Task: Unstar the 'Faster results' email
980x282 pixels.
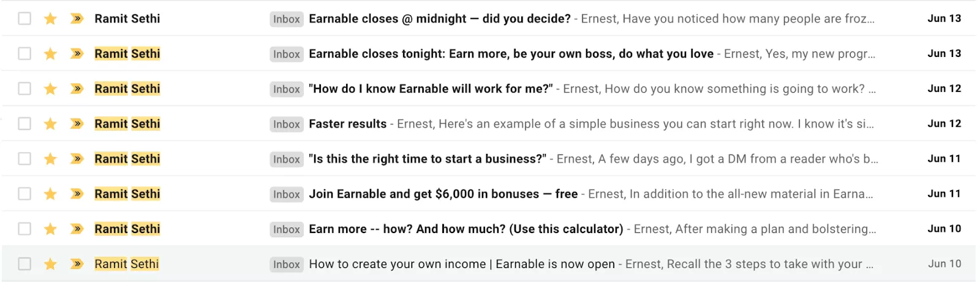Action: pos(50,124)
